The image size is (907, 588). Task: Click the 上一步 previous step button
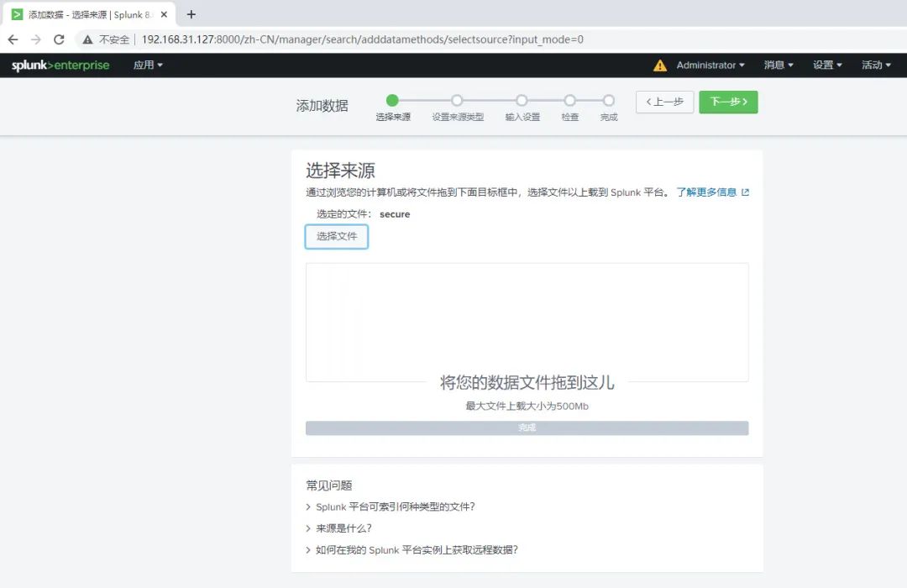click(664, 102)
